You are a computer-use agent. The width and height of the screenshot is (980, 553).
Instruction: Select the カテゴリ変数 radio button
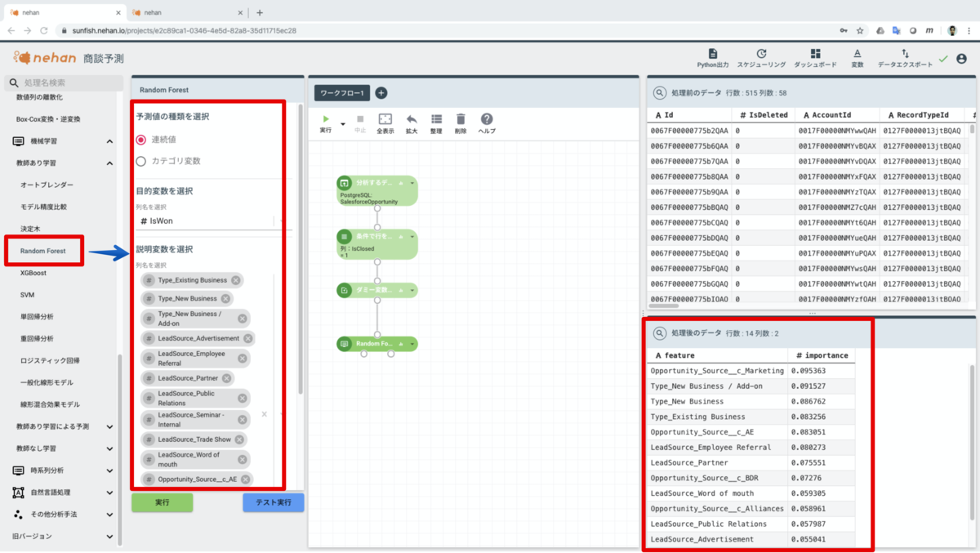point(141,161)
